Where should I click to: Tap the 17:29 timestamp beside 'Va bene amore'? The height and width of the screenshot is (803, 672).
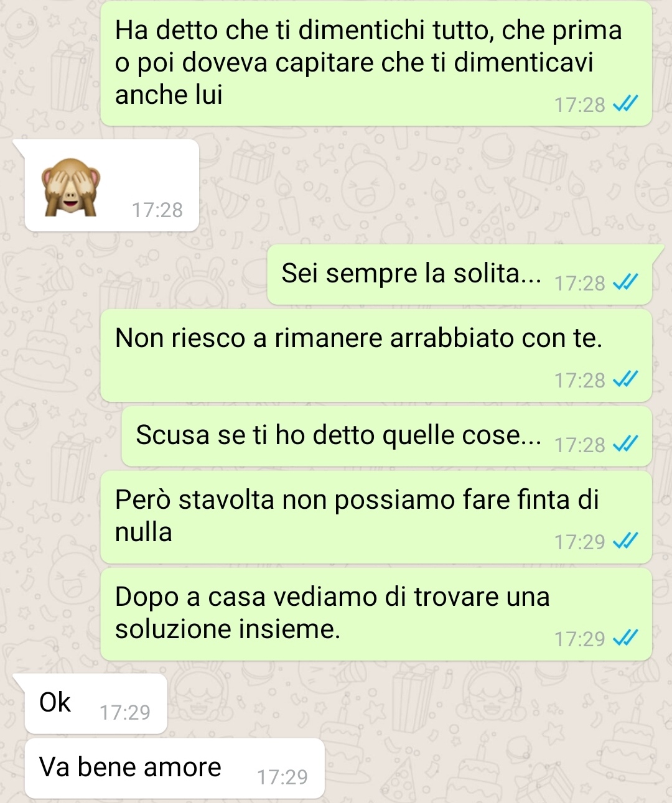[x=282, y=777]
